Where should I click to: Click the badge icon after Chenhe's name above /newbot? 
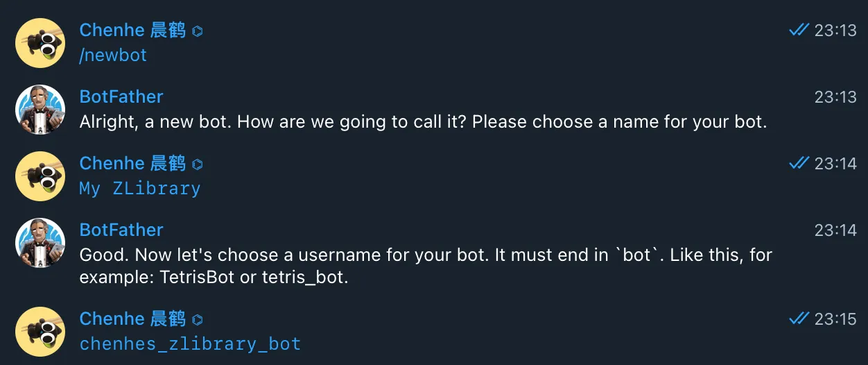point(198,31)
